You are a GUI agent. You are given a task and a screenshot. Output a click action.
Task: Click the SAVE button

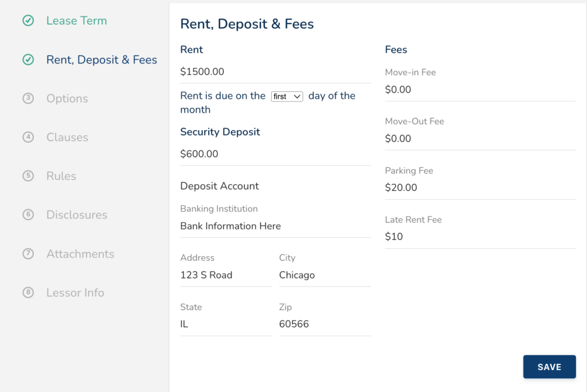pyautogui.click(x=549, y=367)
